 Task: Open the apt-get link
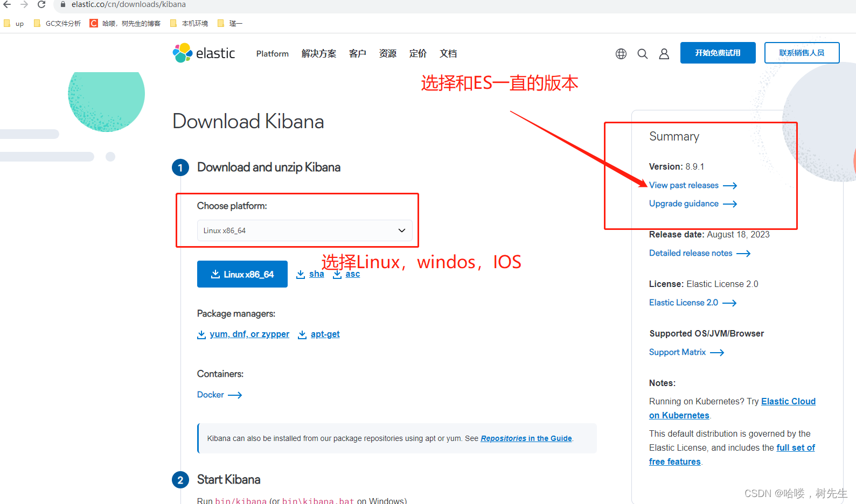point(325,334)
